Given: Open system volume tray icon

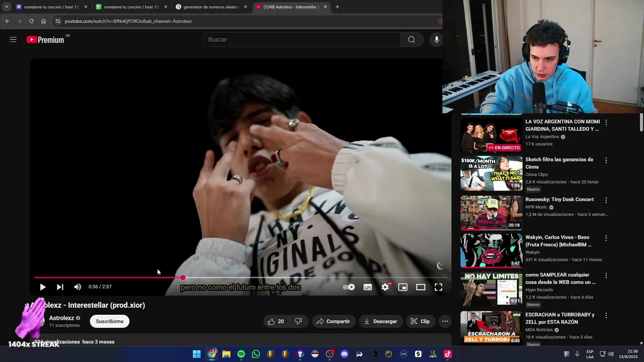Looking at the screenshot, I should pyautogui.click(x=611, y=354).
